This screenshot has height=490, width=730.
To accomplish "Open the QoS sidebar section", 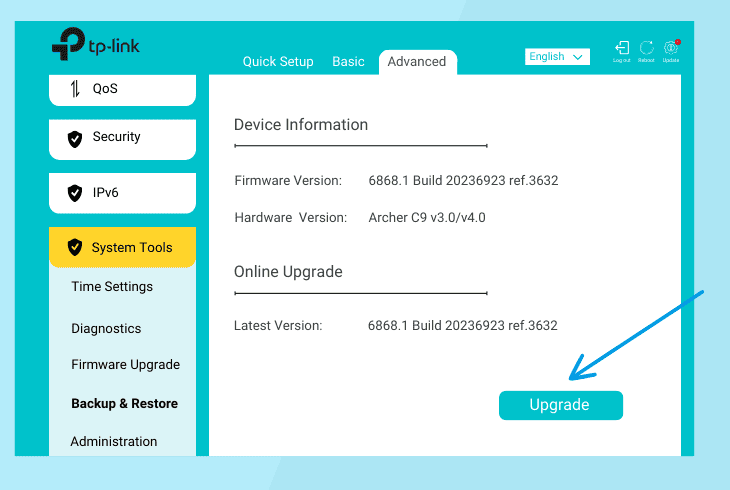I will [122, 90].
